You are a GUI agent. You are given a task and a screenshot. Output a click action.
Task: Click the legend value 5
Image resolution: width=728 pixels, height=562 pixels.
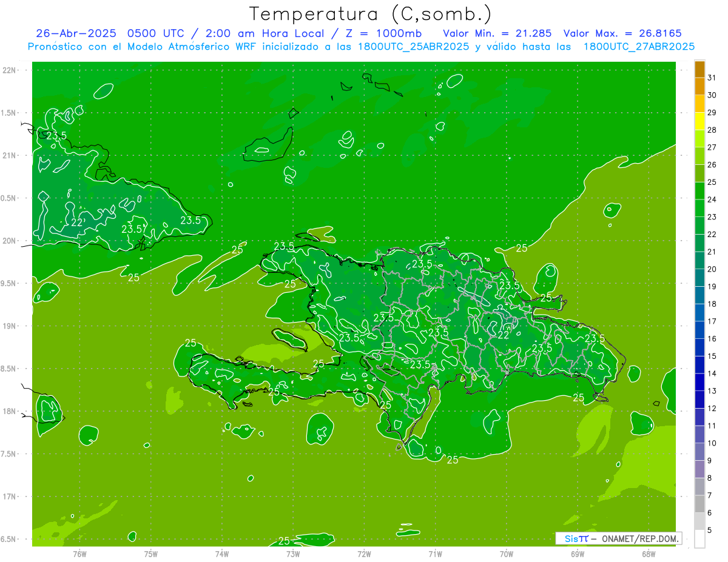coord(710,530)
